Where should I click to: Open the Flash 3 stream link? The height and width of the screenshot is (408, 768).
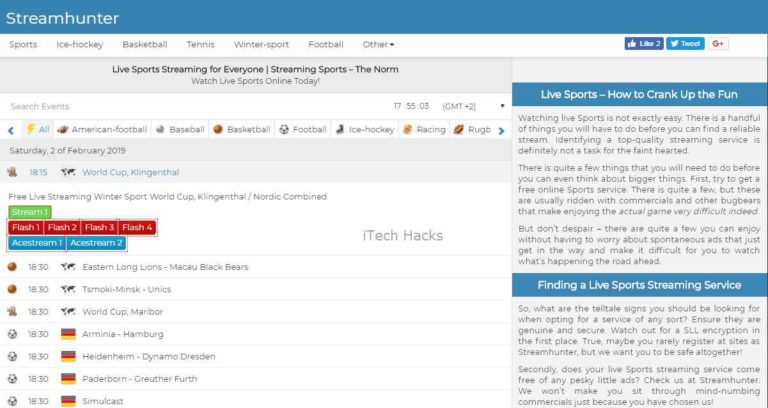pyautogui.click(x=100, y=227)
